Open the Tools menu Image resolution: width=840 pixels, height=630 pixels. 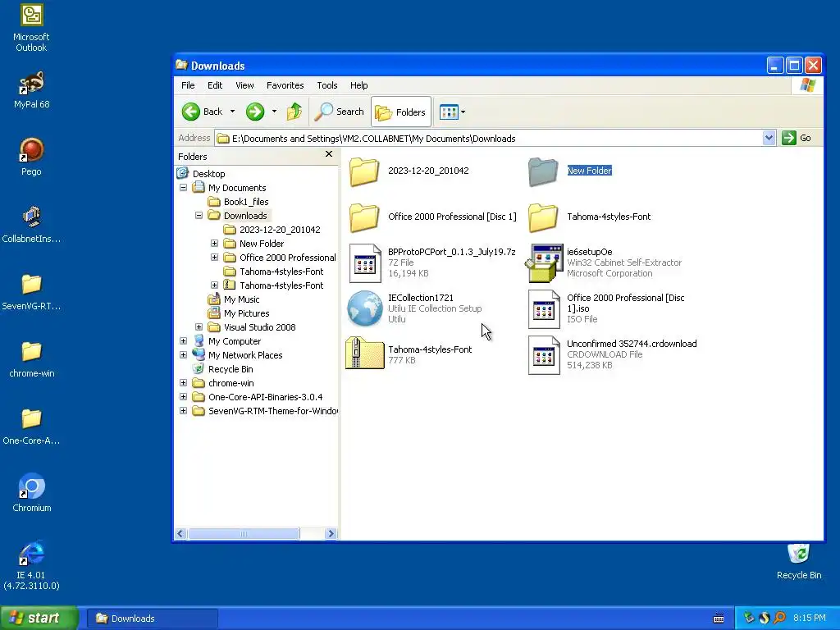(x=326, y=85)
